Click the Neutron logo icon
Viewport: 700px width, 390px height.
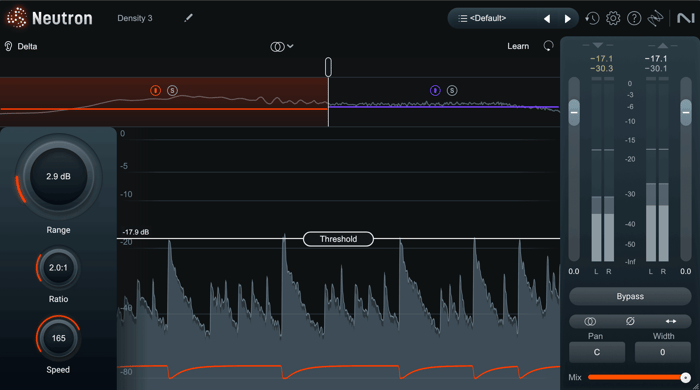[17, 18]
